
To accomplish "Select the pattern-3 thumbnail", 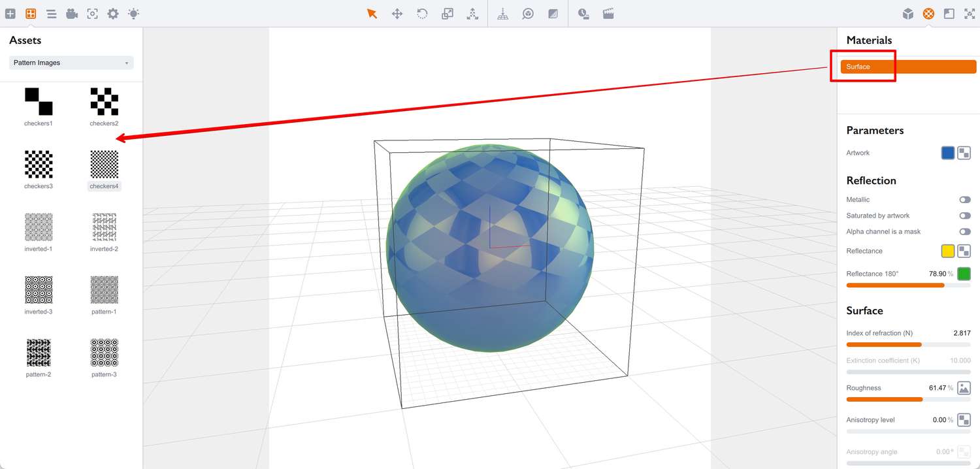I will coord(104,352).
